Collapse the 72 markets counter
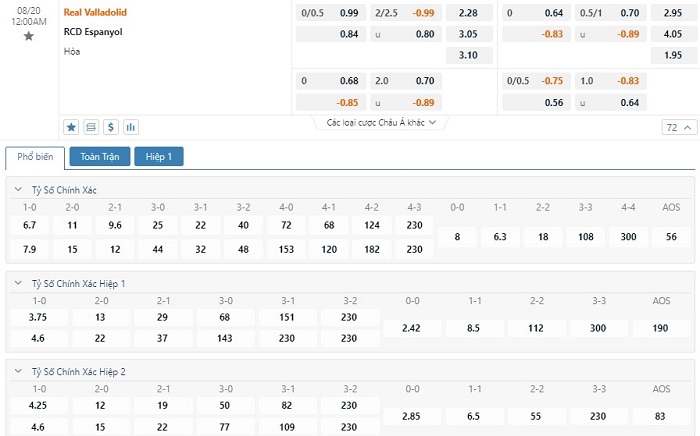 (677, 128)
